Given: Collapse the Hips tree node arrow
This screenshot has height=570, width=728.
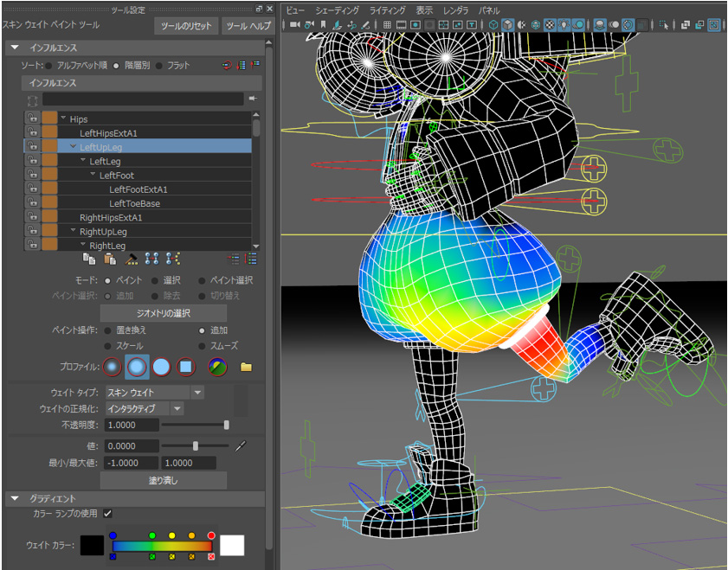Looking at the screenshot, I should click(x=63, y=118).
